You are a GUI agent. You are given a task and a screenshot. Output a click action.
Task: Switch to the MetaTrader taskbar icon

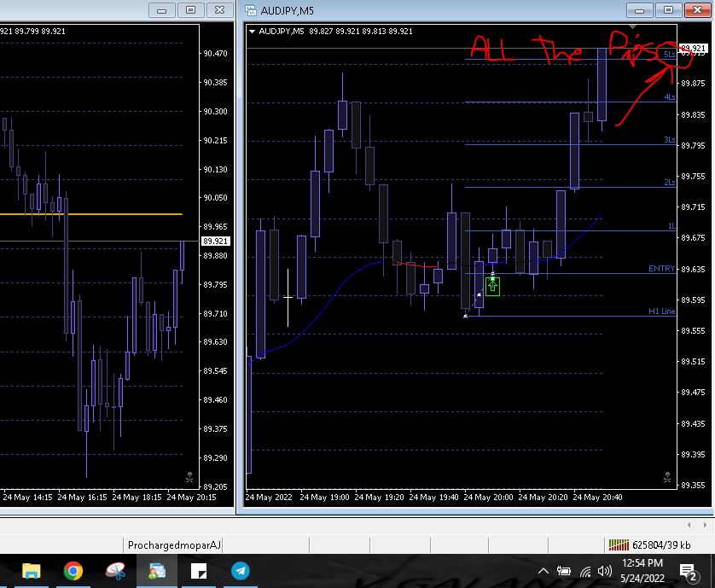(x=157, y=571)
